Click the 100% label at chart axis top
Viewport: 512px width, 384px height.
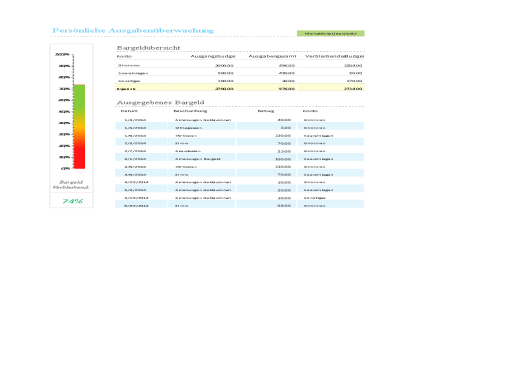[x=62, y=54]
